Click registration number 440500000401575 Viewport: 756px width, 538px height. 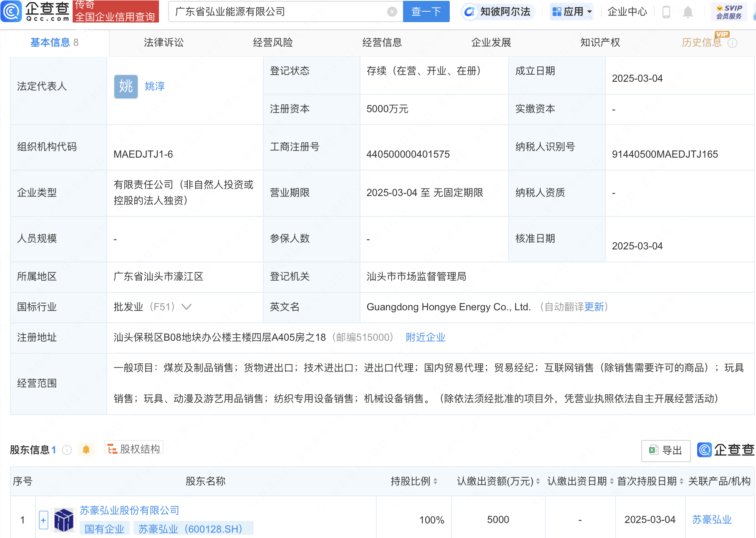point(408,154)
